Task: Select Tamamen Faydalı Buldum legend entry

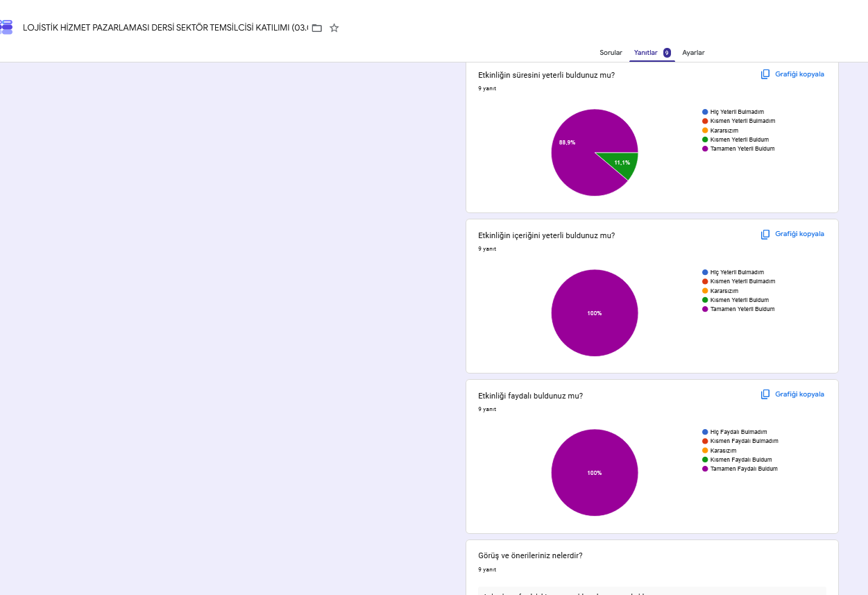Action: pos(740,469)
